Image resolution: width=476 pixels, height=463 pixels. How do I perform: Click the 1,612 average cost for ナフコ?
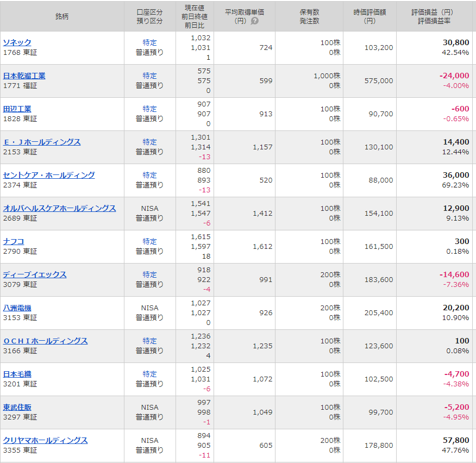262,247
